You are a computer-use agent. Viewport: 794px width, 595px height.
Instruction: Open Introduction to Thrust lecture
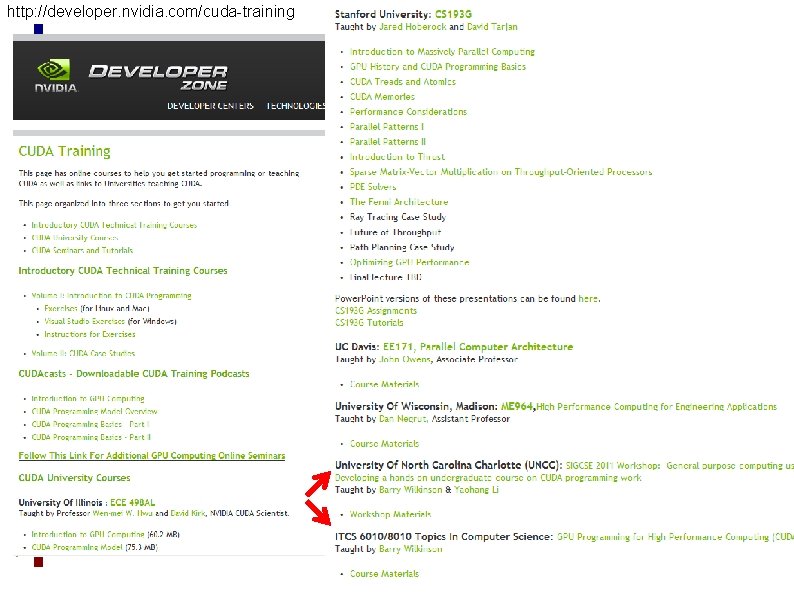point(397,156)
